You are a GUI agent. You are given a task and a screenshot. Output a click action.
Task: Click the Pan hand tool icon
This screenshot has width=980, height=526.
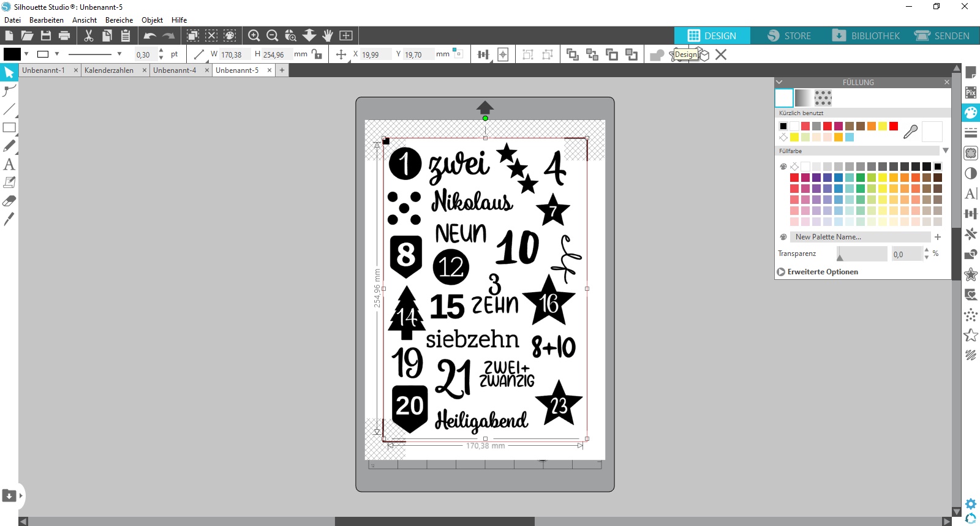click(x=328, y=36)
